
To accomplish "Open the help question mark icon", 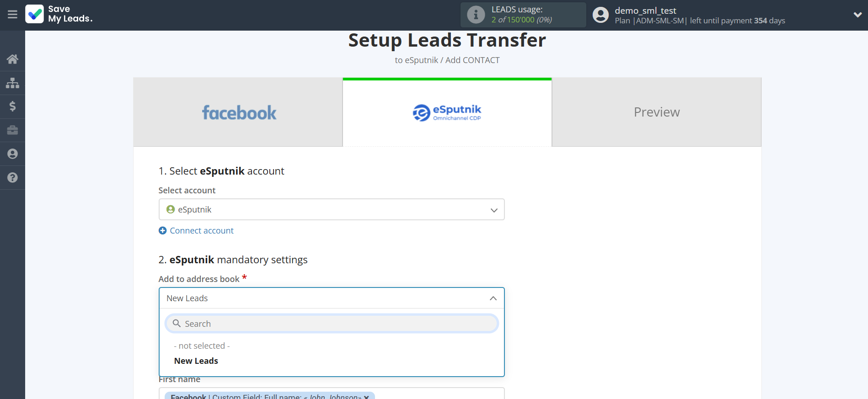I will [x=12, y=178].
